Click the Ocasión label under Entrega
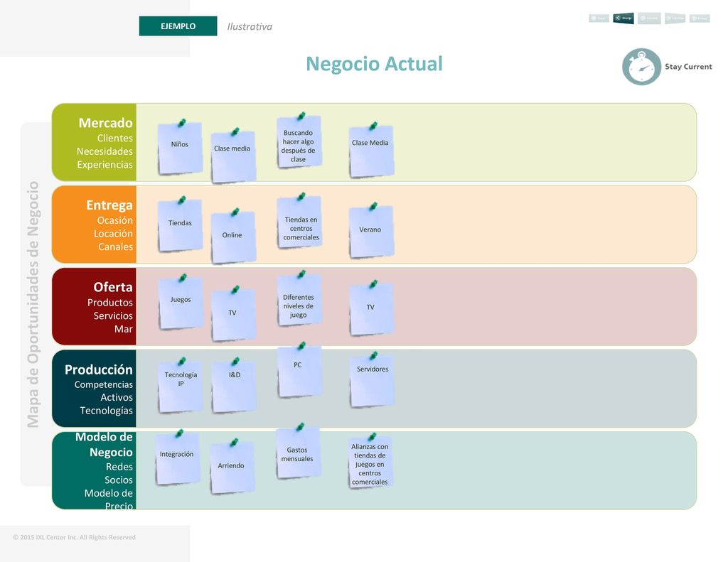 click(114, 220)
